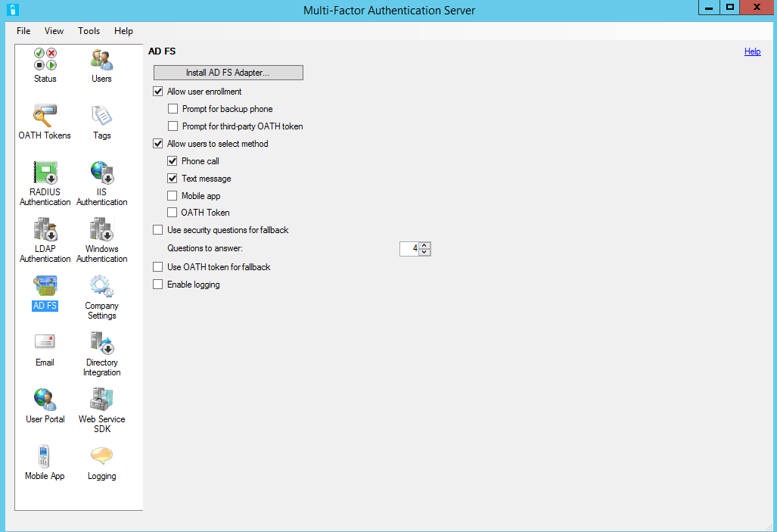The image size is (777, 532).
Task: Open RADIUS Authentication settings
Action: point(45,176)
